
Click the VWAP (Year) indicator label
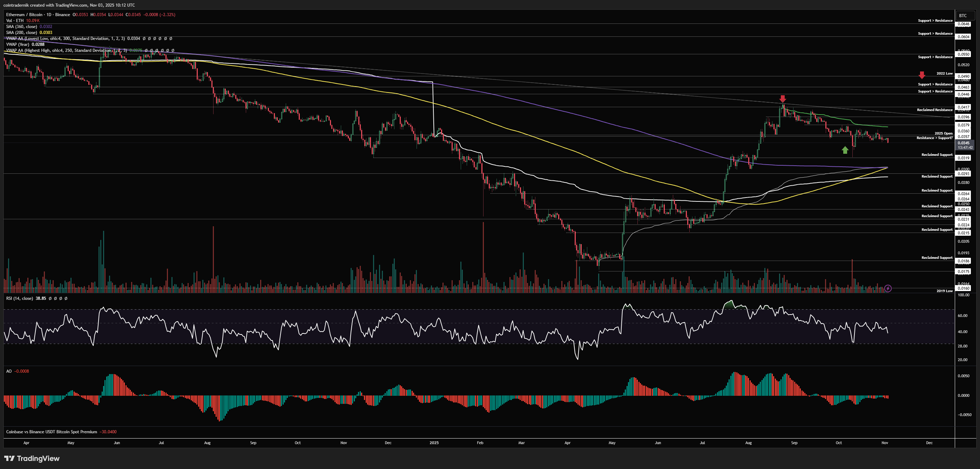18,44
